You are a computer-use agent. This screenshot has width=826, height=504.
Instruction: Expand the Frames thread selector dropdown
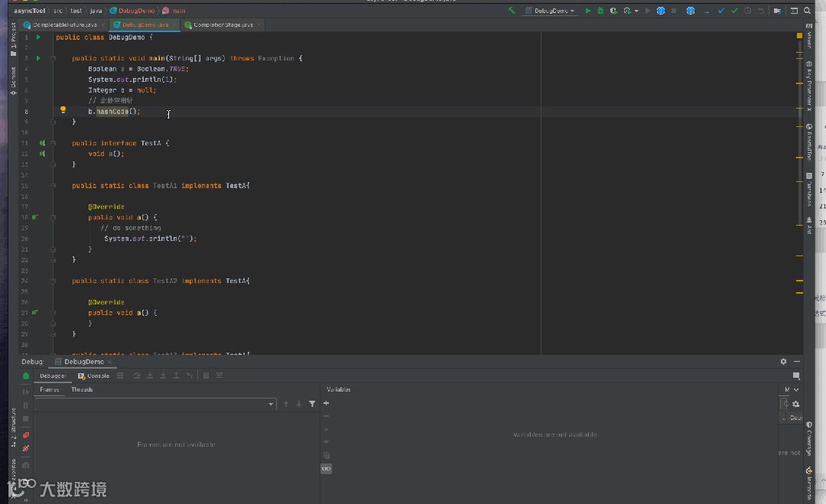tap(271, 404)
